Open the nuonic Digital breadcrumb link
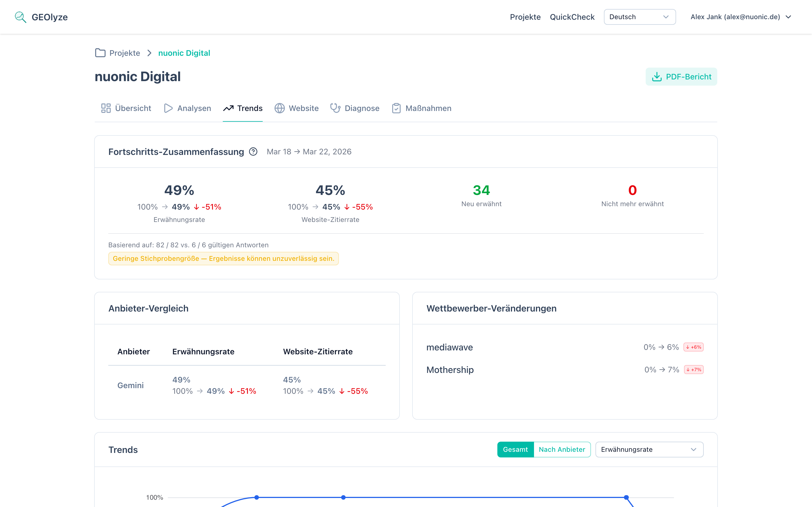Viewport: 812px width, 507px height. (184, 53)
